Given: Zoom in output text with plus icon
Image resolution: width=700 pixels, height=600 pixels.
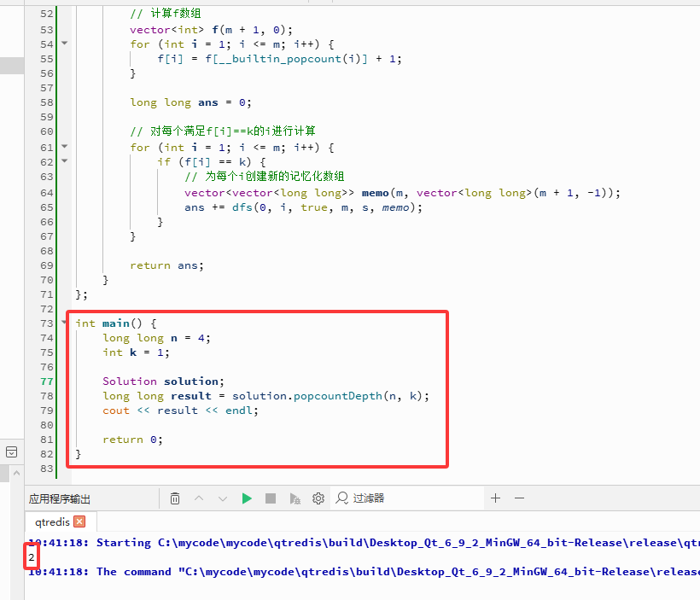Looking at the screenshot, I should pyautogui.click(x=495, y=498).
